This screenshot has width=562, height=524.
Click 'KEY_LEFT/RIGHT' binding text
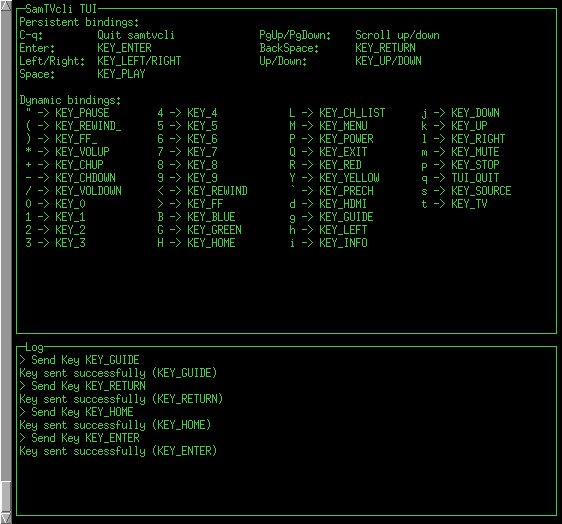139,61
